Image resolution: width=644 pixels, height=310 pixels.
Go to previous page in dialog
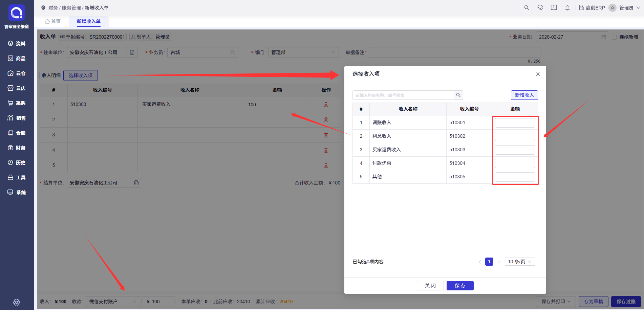[480, 262]
